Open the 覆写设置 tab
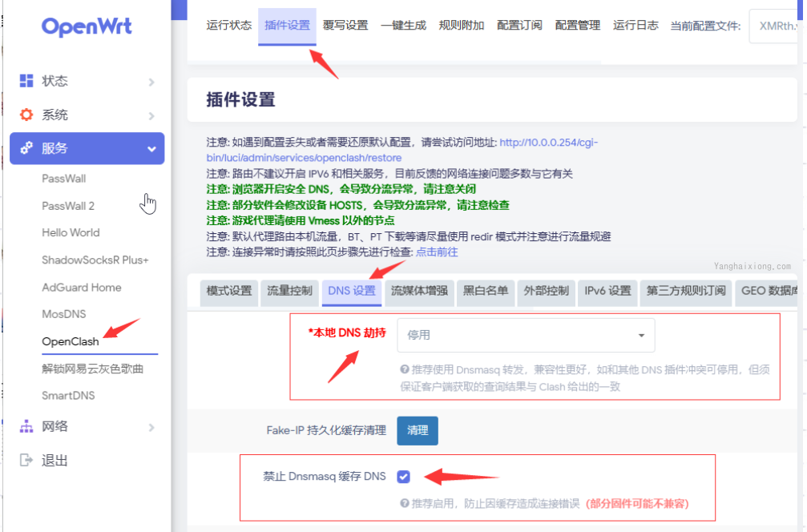Image resolution: width=807 pixels, height=532 pixels. (345, 25)
